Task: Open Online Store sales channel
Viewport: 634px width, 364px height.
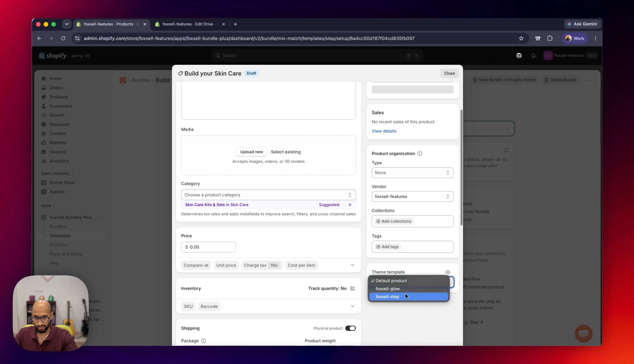Action: click(x=62, y=183)
